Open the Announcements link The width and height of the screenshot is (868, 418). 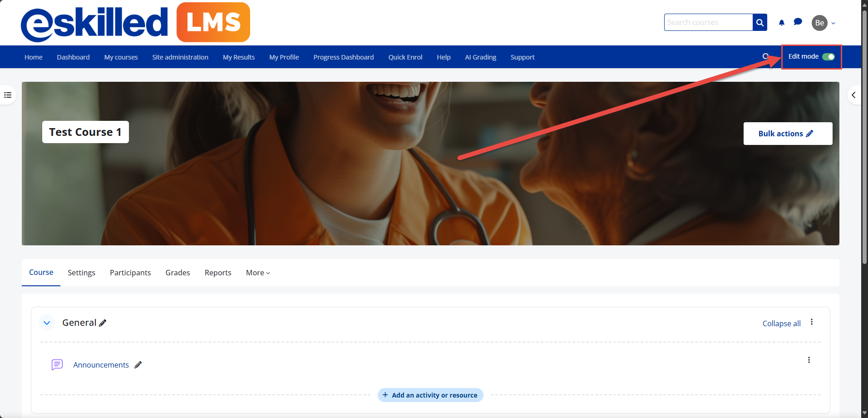tap(101, 365)
